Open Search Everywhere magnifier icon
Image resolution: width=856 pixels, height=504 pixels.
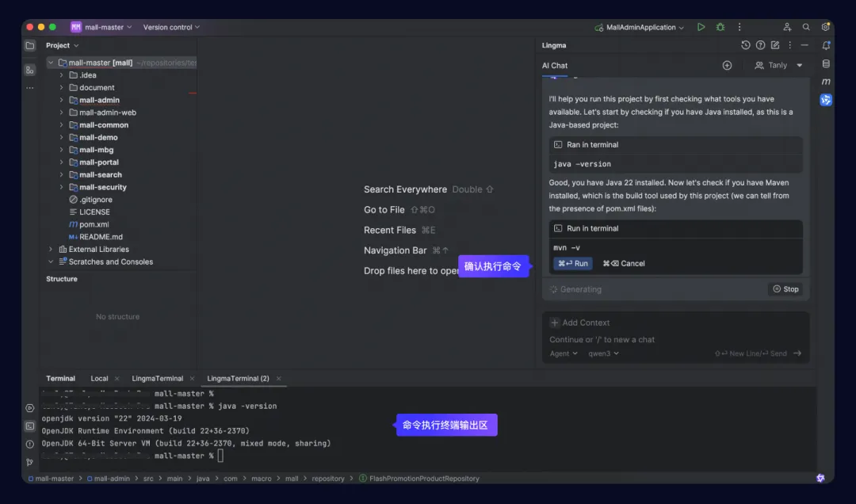[x=806, y=27]
